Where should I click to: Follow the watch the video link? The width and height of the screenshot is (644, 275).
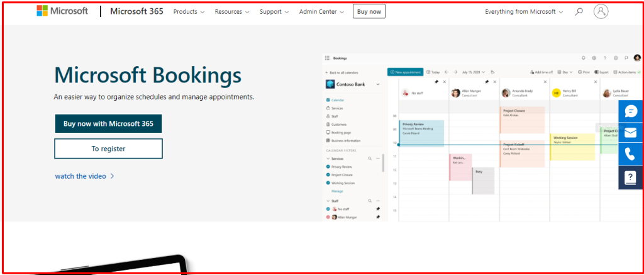pos(85,176)
